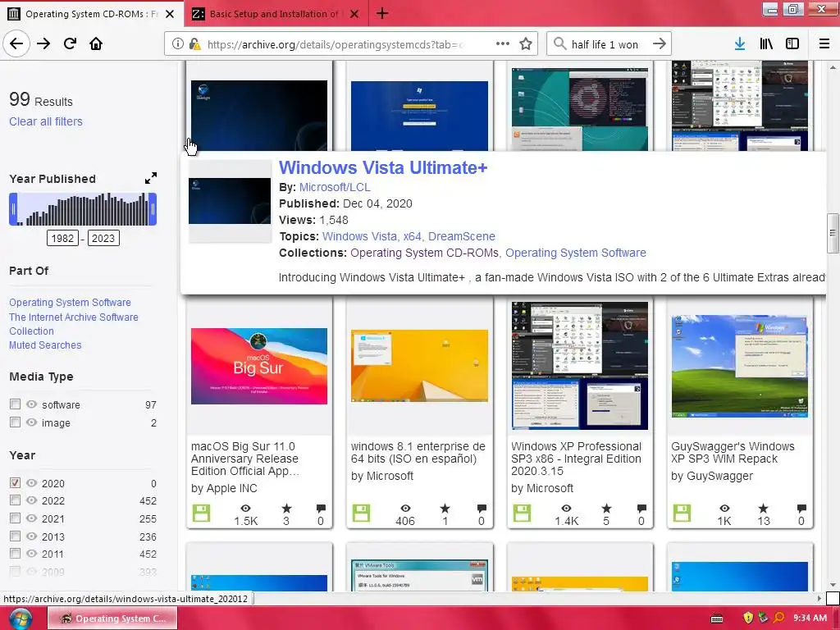
Task: Click the floppy icon on GuySwagger's Windows XP card
Action: tap(682, 514)
